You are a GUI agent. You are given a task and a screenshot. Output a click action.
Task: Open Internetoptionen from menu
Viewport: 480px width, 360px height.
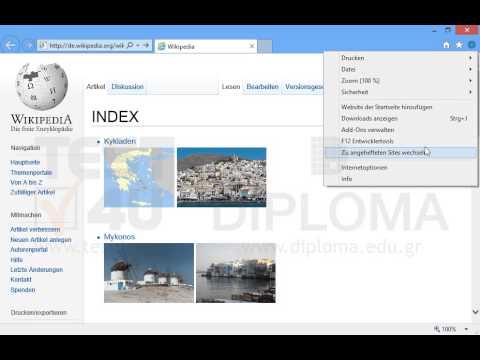pos(401,167)
